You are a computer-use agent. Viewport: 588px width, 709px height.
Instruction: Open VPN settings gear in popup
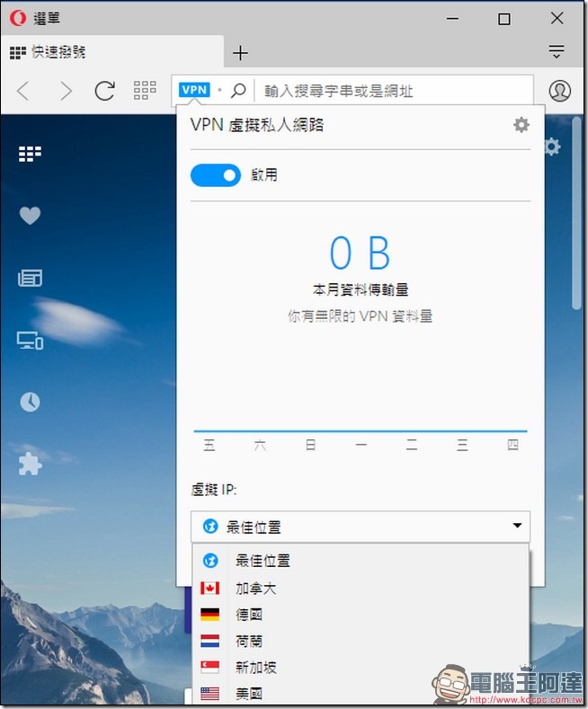tap(521, 125)
